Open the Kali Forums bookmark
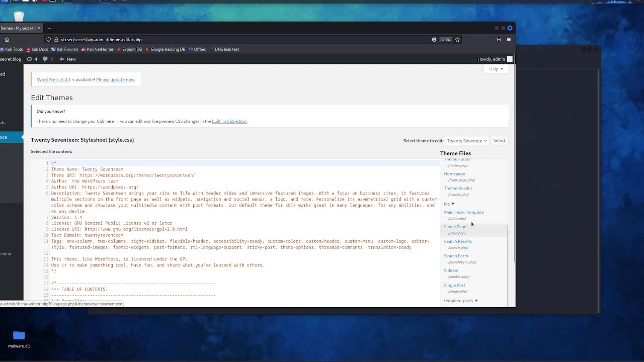644x362 pixels. [64, 49]
